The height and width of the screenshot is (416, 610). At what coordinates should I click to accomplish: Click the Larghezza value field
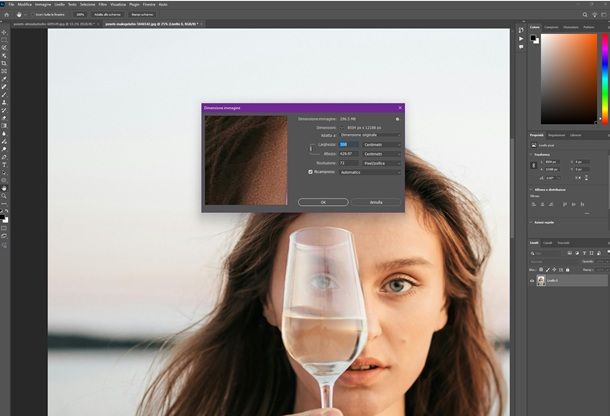click(x=349, y=145)
